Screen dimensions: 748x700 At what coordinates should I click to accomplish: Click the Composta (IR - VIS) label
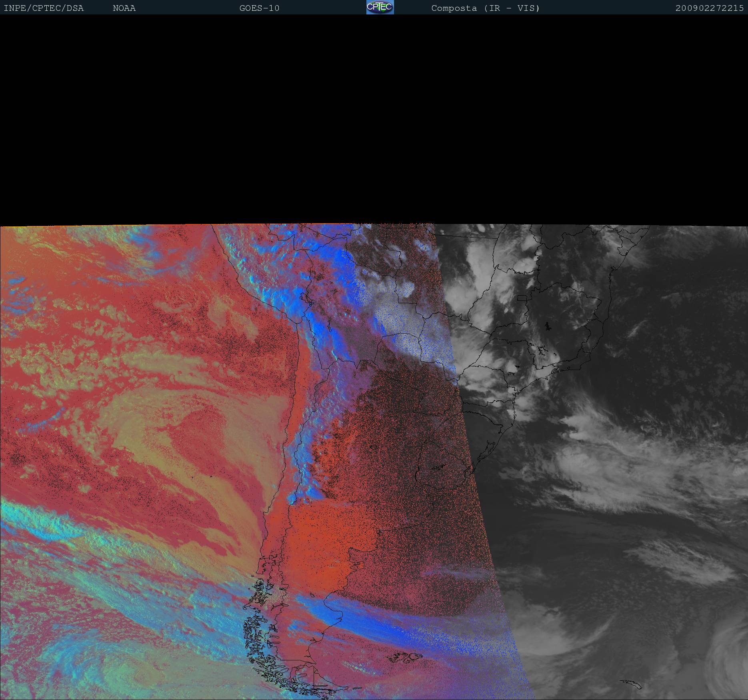pos(485,8)
